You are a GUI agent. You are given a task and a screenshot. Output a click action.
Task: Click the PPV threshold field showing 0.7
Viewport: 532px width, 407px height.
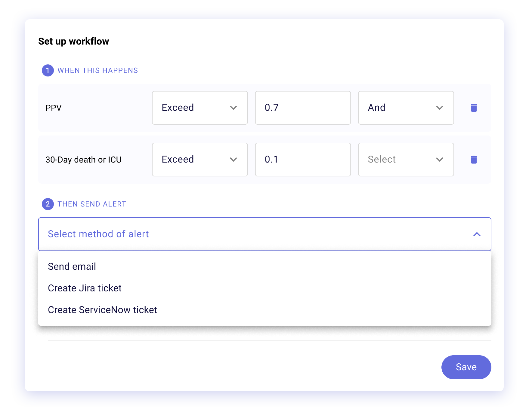pyautogui.click(x=303, y=108)
